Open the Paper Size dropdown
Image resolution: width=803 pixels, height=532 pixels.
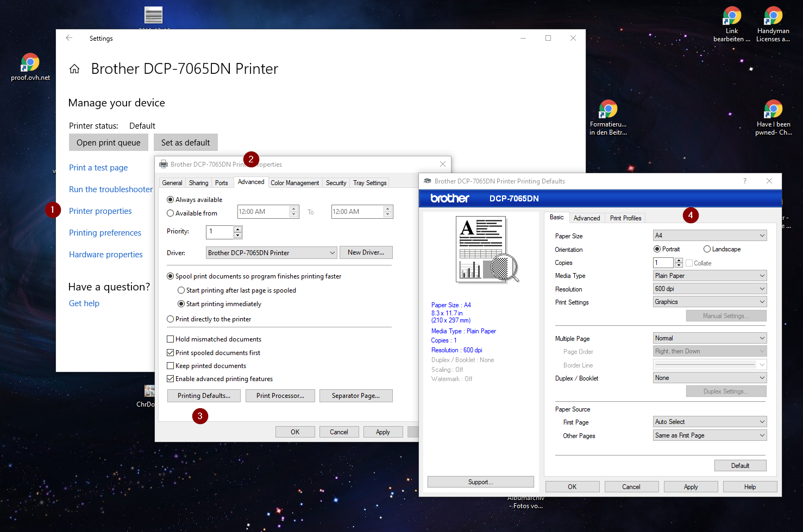[710, 236]
